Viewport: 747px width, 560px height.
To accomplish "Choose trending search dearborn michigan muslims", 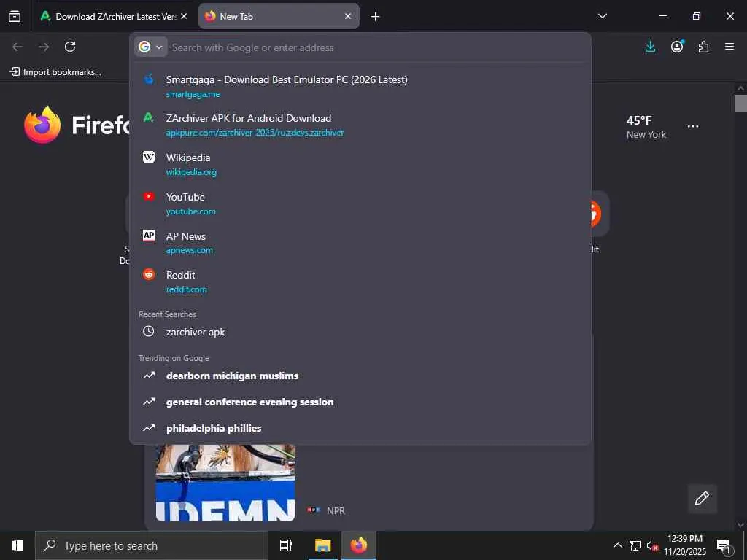I will coord(360,376).
